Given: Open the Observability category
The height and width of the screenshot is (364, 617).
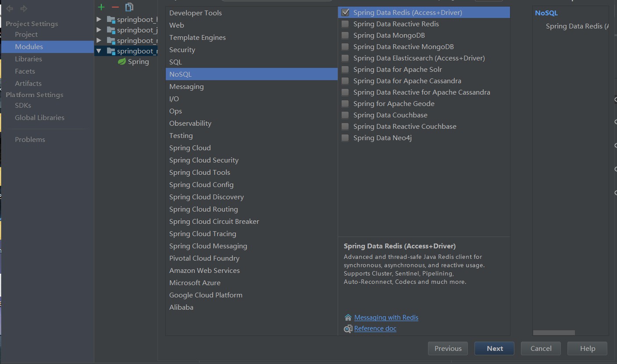Looking at the screenshot, I should tap(252, 124).
